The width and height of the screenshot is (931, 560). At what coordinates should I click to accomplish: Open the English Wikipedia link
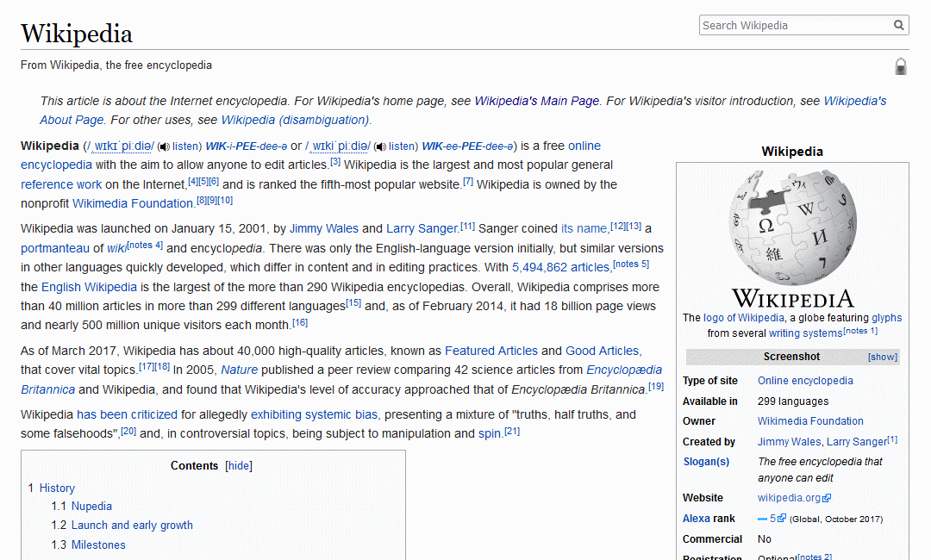(x=89, y=287)
